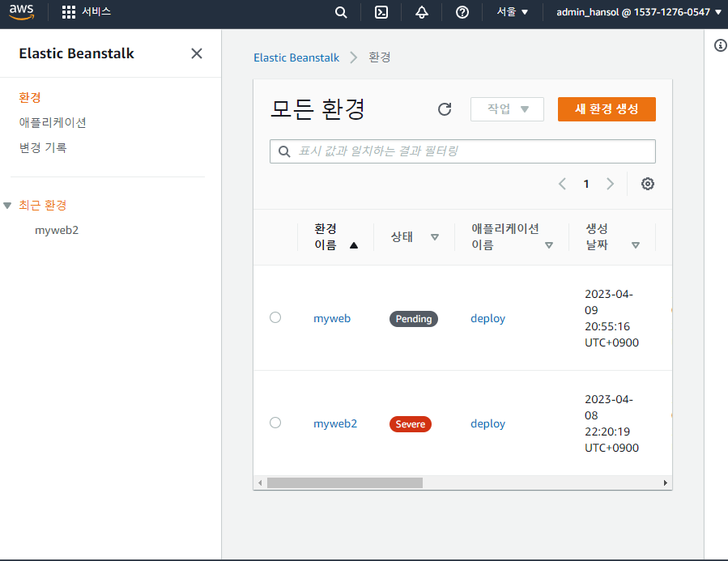Click the myweb creation date cell
The width and height of the screenshot is (728, 561).
[611, 318]
